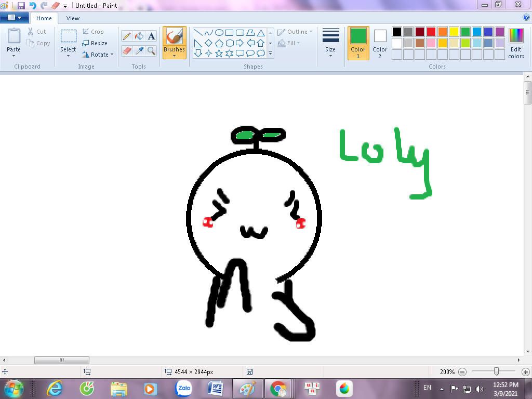The width and height of the screenshot is (532, 399).
Task: Choose the Oval shape
Action: pyautogui.click(x=219, y=33)
